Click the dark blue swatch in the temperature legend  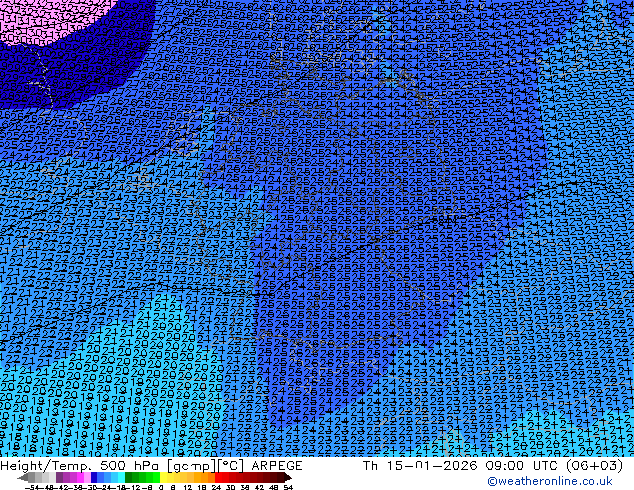[x=94, y=477]
